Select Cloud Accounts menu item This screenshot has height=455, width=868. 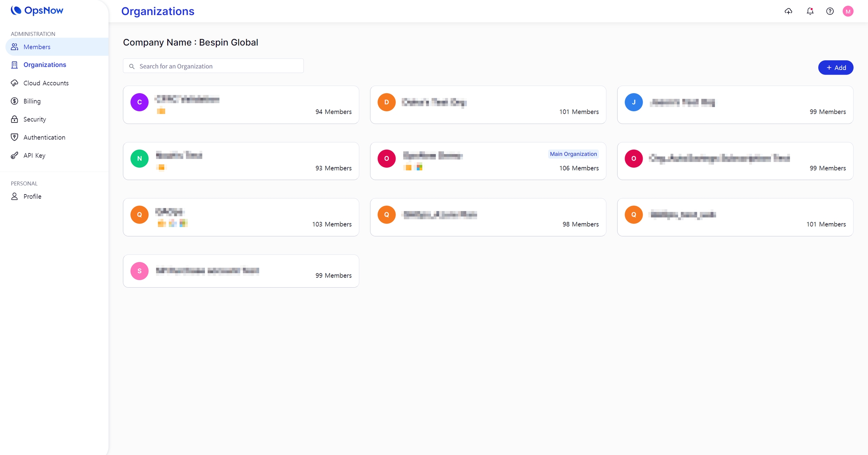(x=46, y=83)
